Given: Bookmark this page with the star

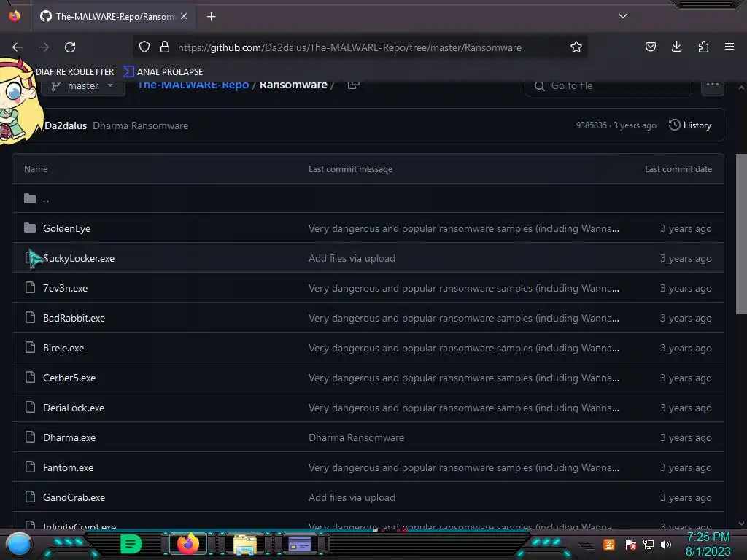Looking at the screenshot, I should 576,47.
